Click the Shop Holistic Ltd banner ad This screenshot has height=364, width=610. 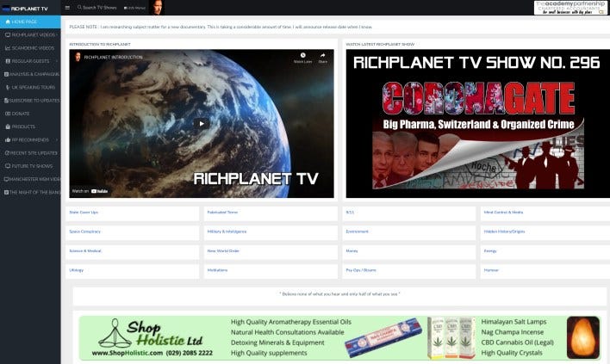tap(339, 337)
